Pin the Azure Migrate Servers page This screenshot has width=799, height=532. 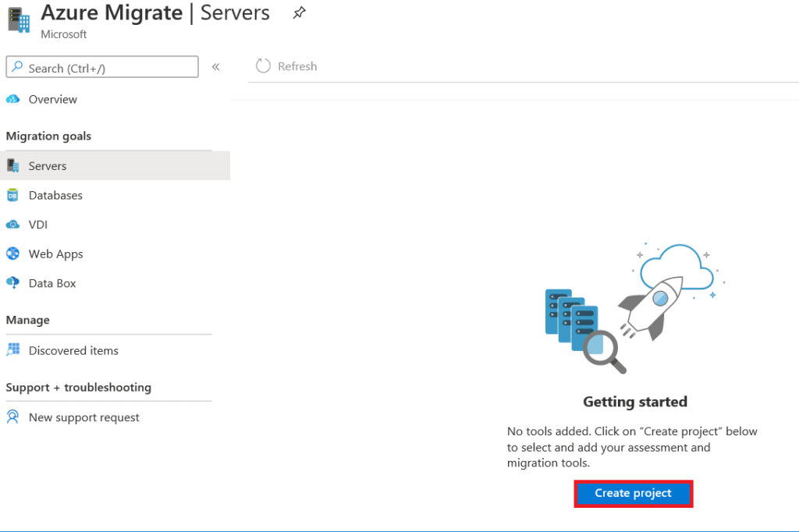(x=299, y=12)
